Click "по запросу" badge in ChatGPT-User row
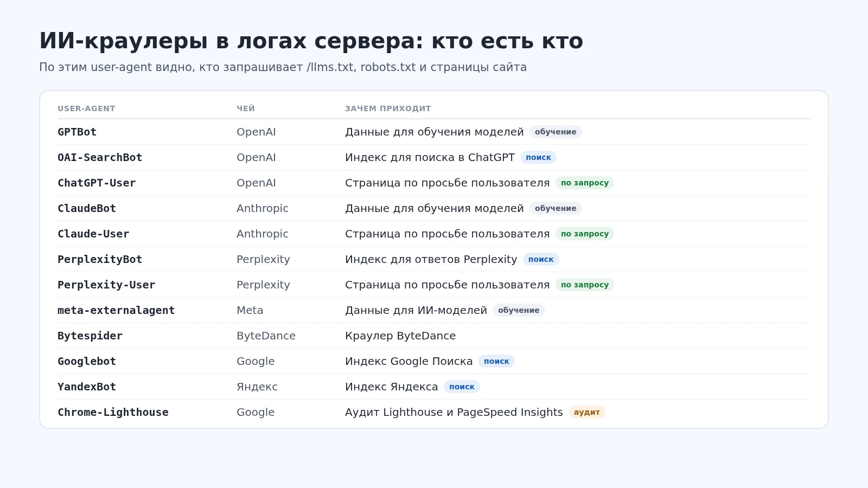The width and height of the screenshot is (868, 488). [585, 183]
